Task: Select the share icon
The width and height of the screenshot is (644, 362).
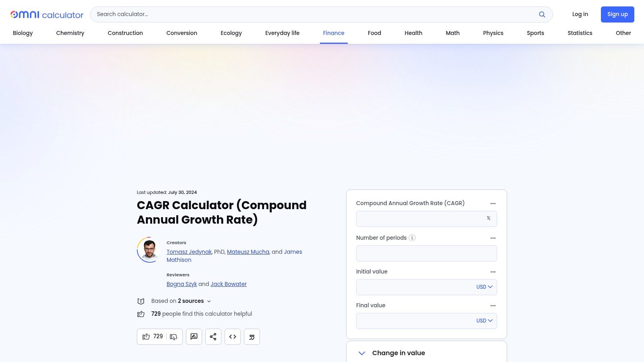Action: point(213,337)
